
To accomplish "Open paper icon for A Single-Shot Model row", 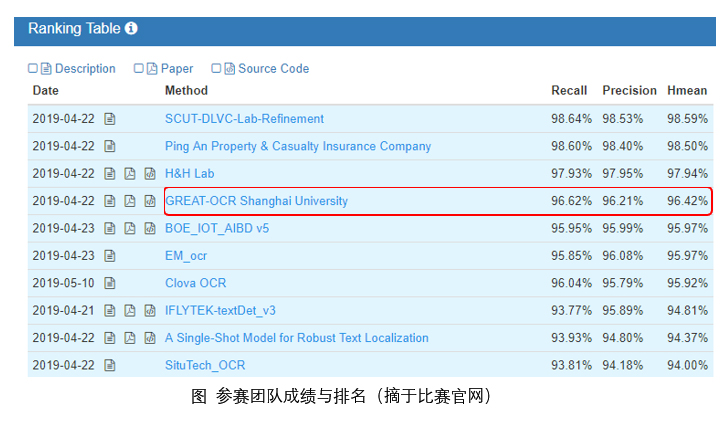I will coord(130,338).
